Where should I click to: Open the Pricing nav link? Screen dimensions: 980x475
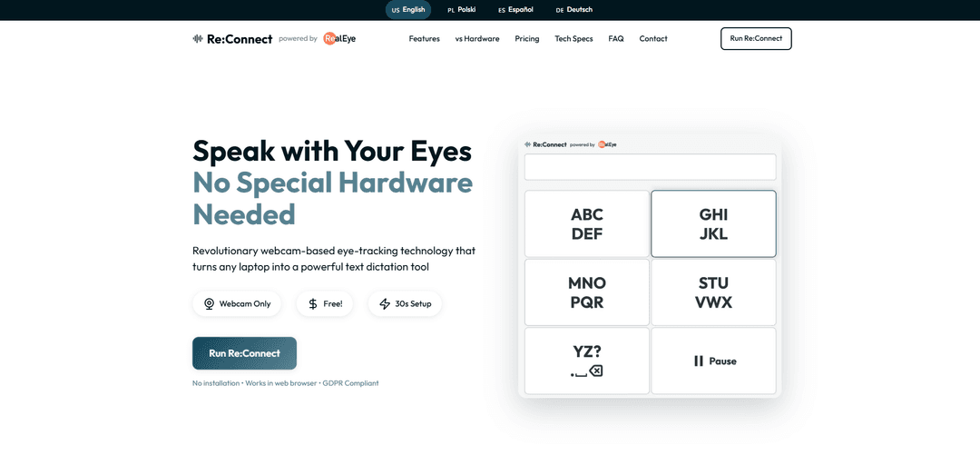tap(527, 39)
